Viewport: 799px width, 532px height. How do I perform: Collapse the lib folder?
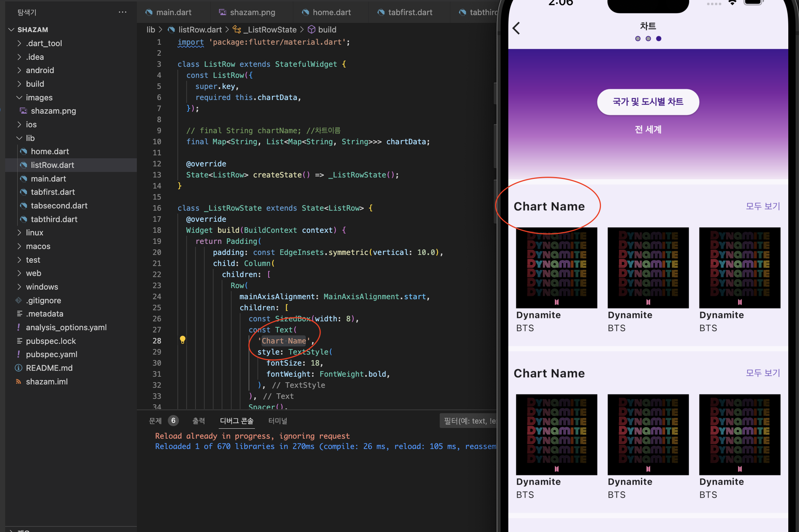point(19,138)
